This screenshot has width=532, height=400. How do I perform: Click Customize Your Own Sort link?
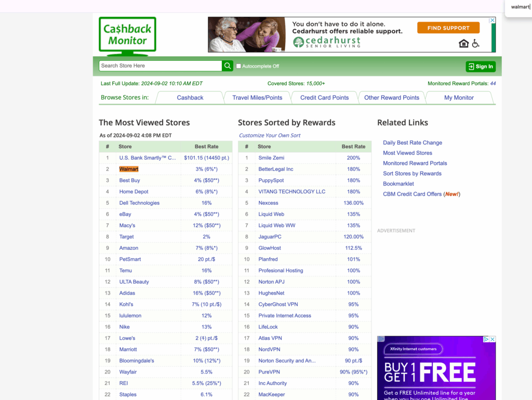[270, 136]
